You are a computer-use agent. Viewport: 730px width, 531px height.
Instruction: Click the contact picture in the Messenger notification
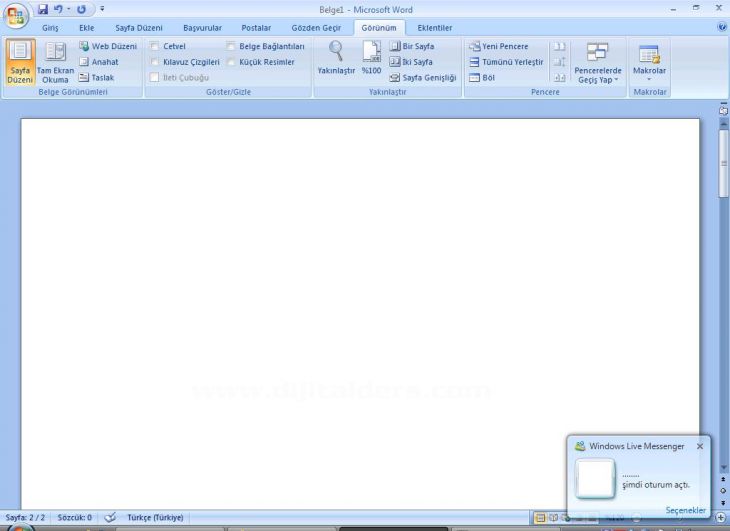595,479
